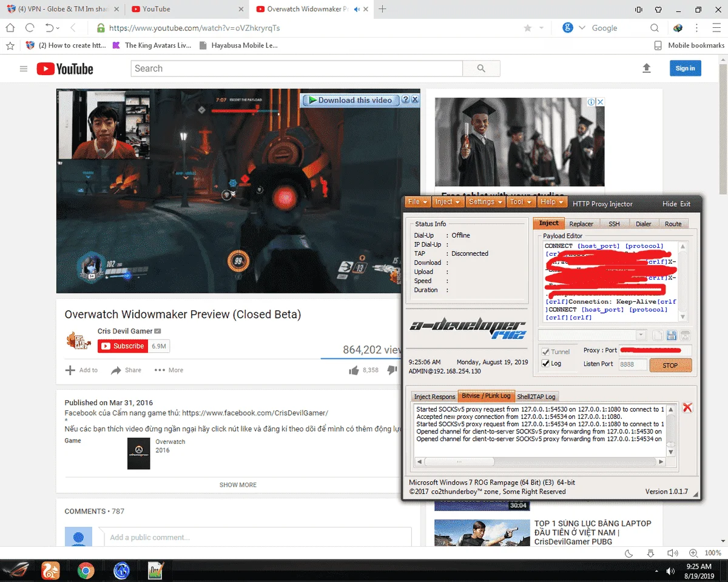Click the log panel vertical scrollbar
The image size is (728, 582).
point(670,431)
